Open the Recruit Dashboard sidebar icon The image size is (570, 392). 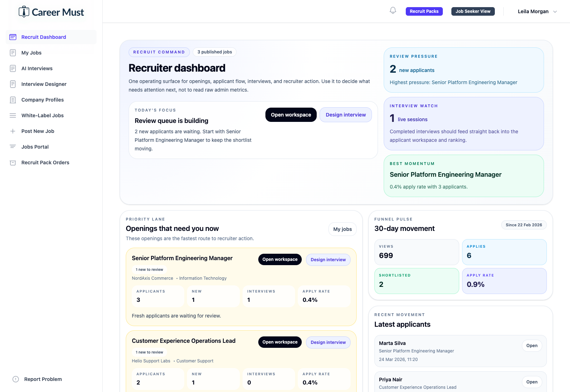point(13,37)
